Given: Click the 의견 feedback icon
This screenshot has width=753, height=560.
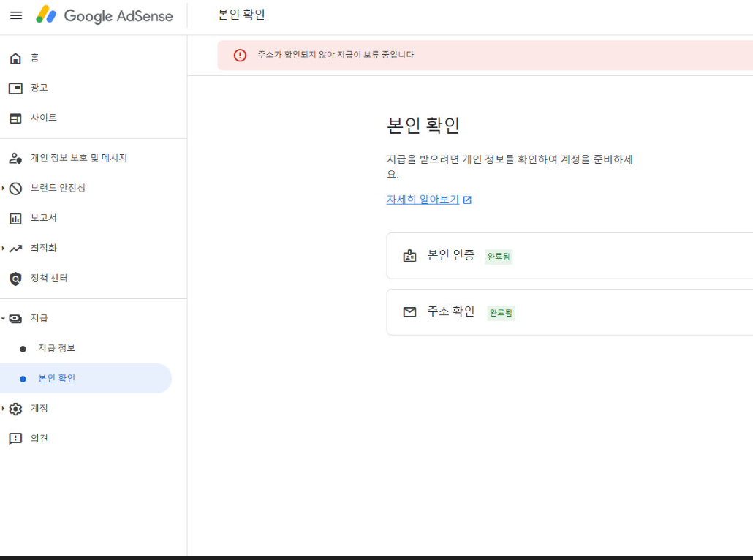Looking at the screenshot, I should 16,438.
